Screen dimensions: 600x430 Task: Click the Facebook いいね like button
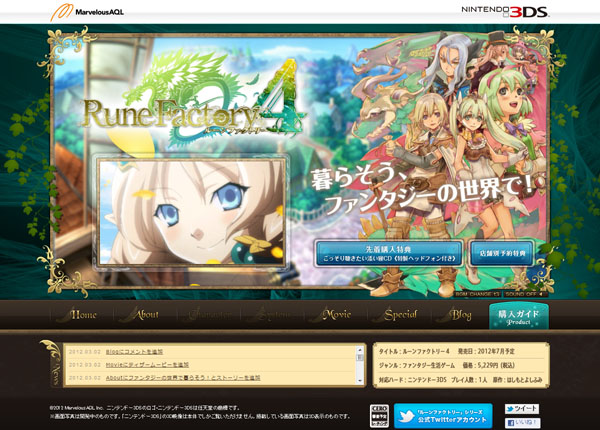(x=522, y=423)
